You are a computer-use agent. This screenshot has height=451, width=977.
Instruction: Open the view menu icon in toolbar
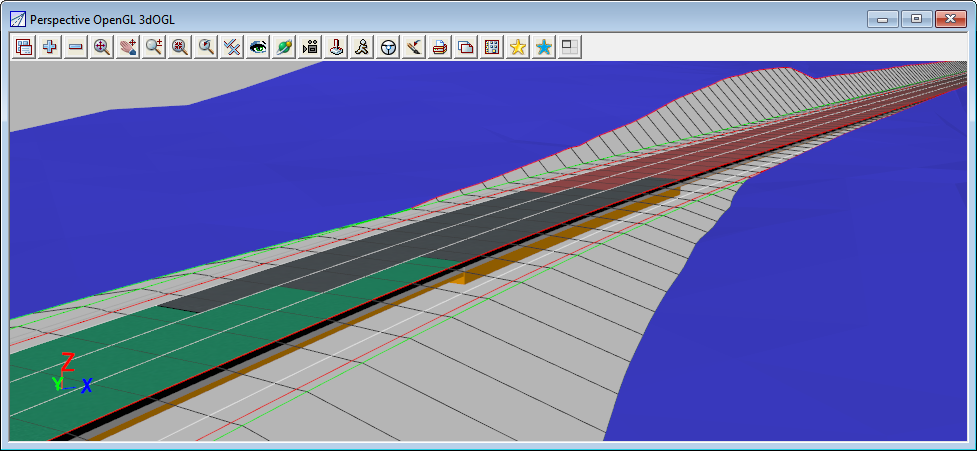24,47
